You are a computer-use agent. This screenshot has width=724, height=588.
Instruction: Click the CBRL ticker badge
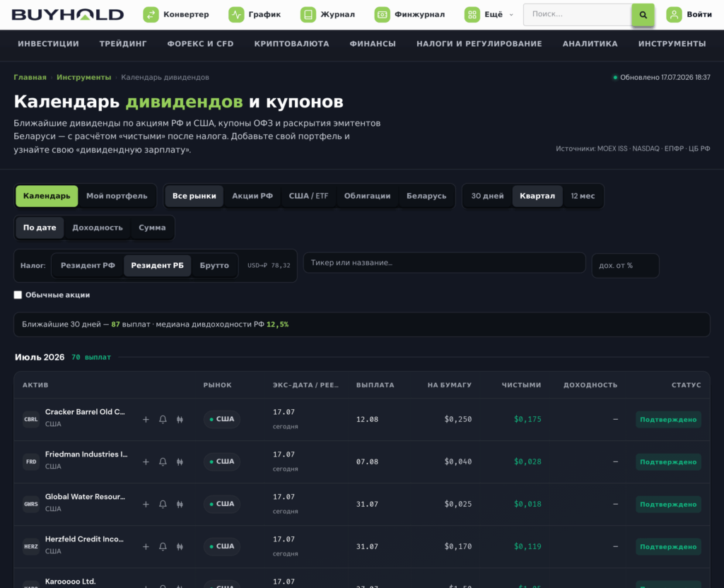coord(31,420)
